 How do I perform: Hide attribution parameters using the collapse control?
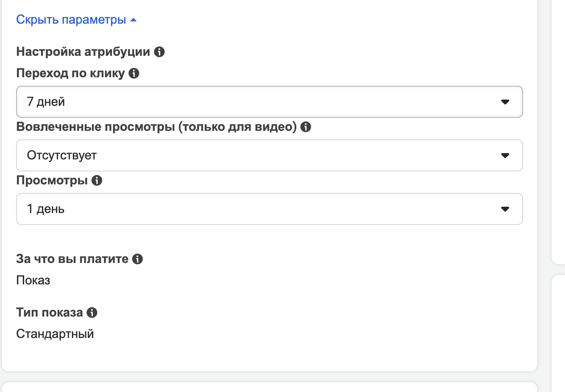click(71, 19)
